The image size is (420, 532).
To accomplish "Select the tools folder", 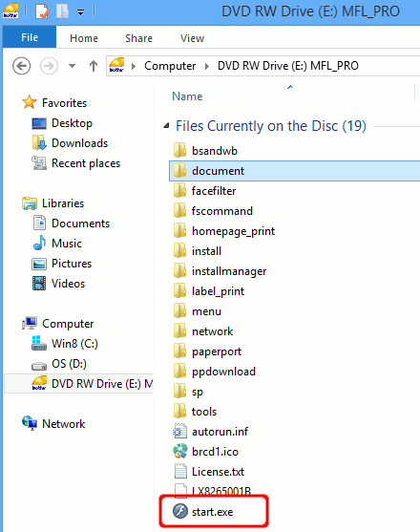I will [195, 412].
